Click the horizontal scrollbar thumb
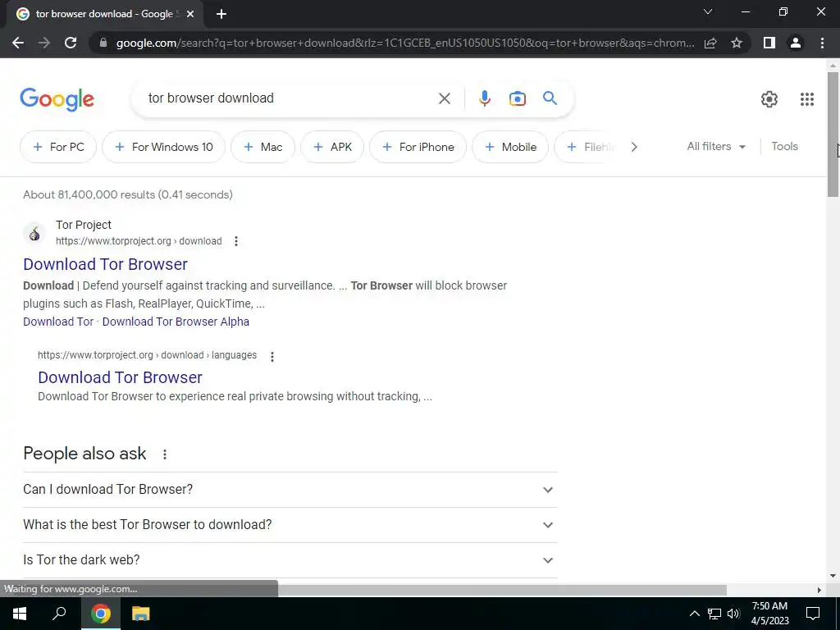The width and height of the screenshot is (840, 630). click(502, 590)
